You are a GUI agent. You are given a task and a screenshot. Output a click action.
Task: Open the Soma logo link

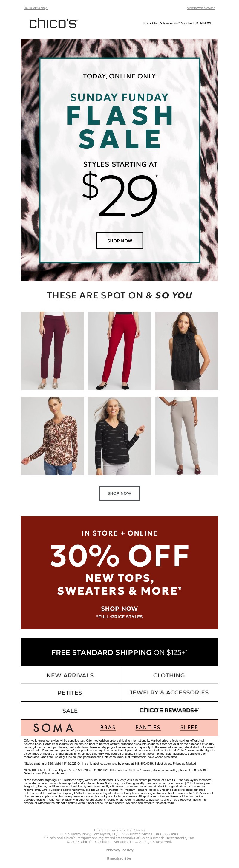click(54, 728)
